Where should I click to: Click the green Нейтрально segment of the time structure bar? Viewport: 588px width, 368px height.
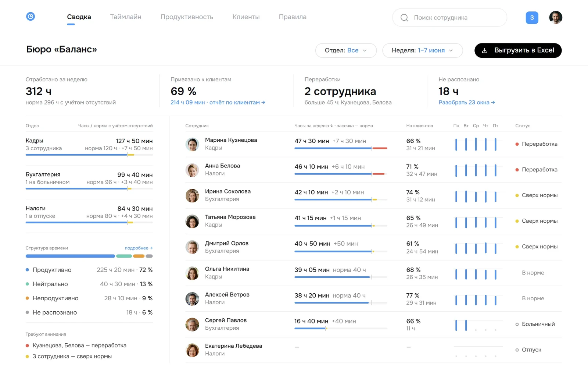pyautogui.click(x=124, y=256)
